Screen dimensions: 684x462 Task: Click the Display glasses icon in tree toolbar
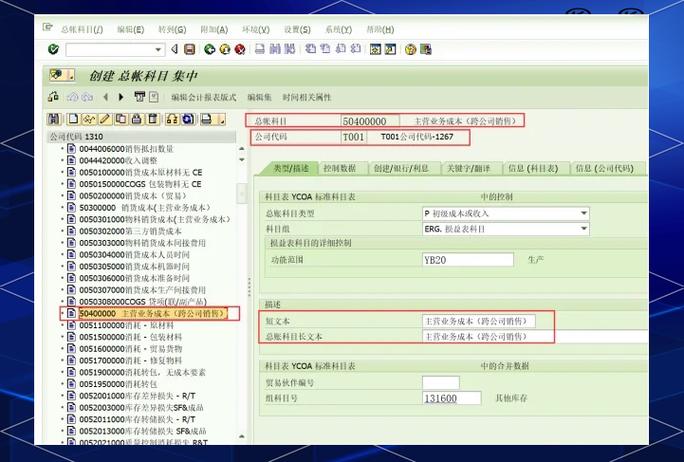(x=89, y=119)
